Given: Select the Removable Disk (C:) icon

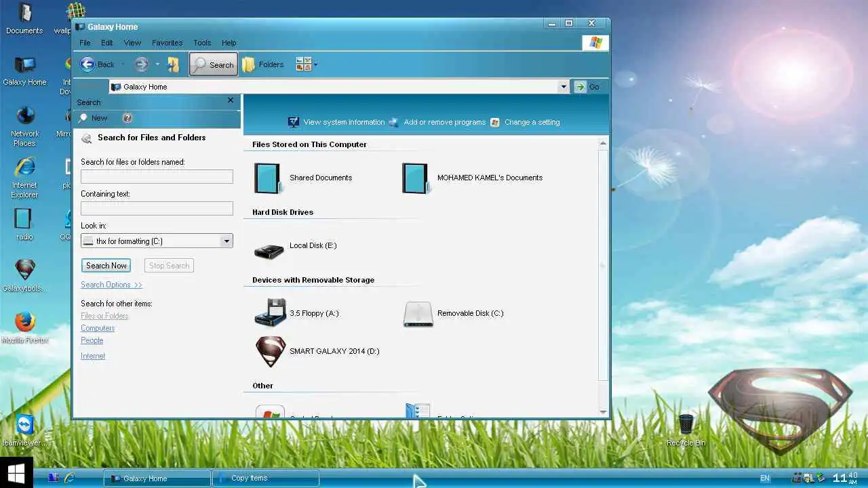Looking at the screenshot, I should click(418, 314).
